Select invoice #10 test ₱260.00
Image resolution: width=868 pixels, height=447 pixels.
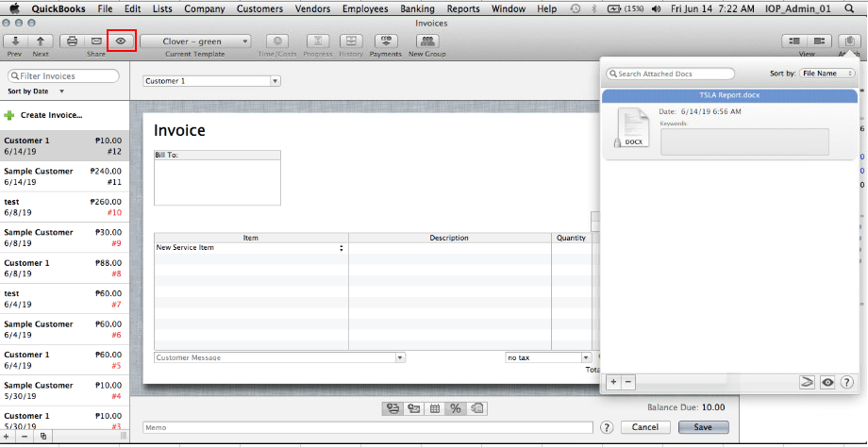coord(63,207)
